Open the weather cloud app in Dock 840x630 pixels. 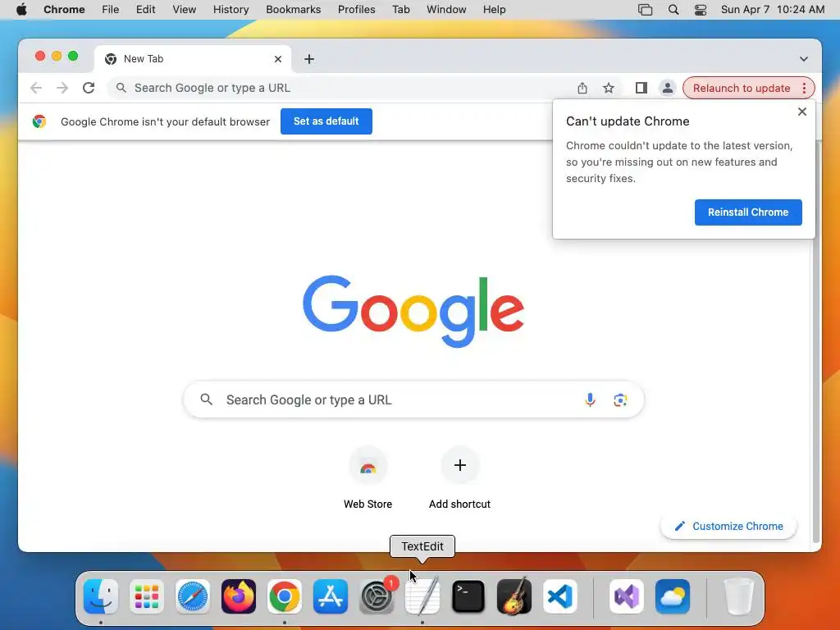coord(673,596)
